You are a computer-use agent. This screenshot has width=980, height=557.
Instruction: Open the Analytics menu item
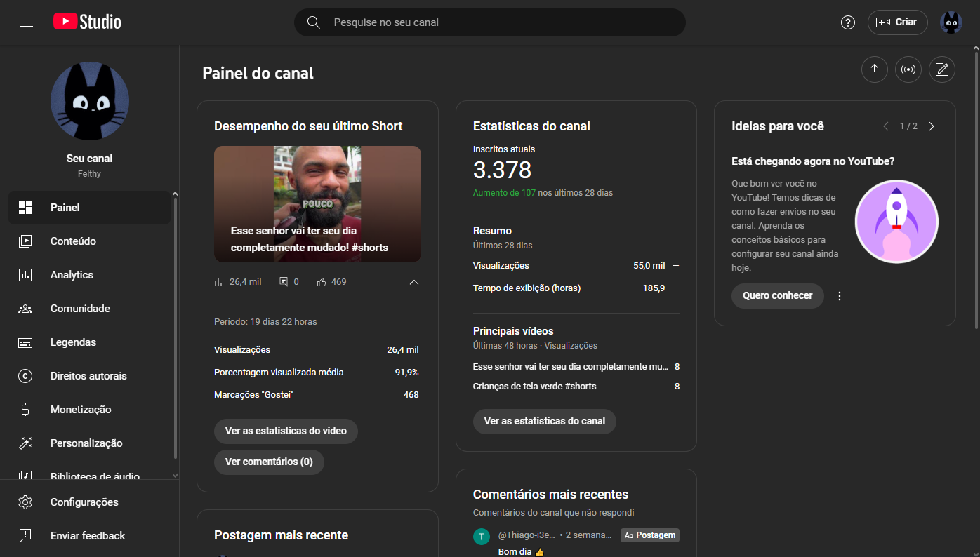coord(89,275)
